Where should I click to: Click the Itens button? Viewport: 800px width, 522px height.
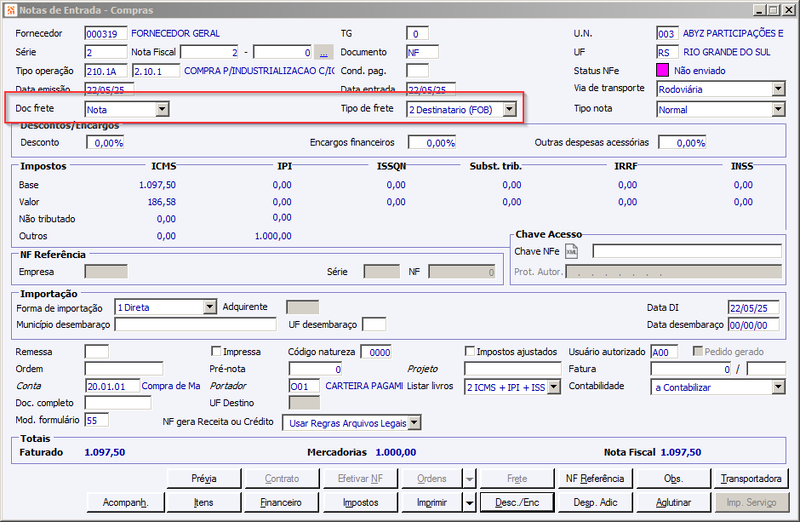tap(204, 503)
